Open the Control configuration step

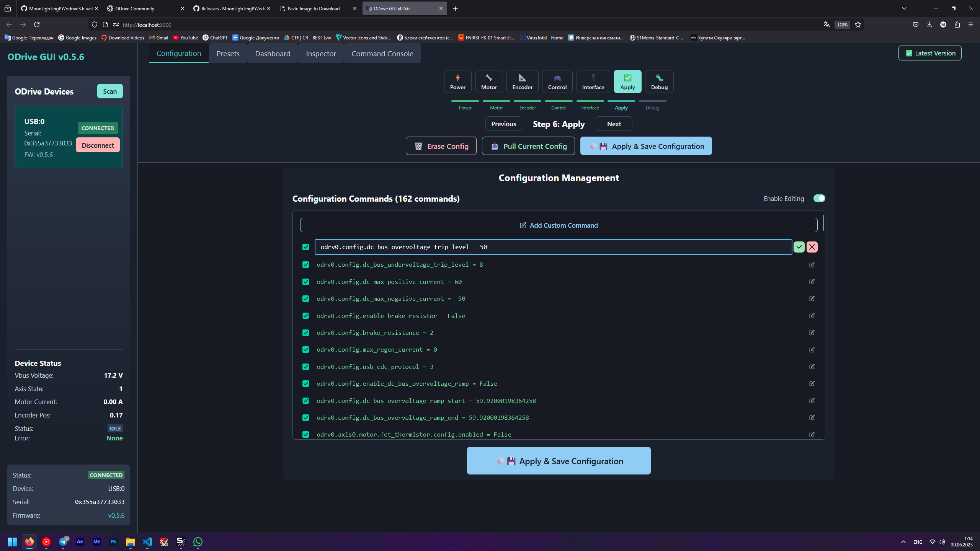[x=557, y=82]
